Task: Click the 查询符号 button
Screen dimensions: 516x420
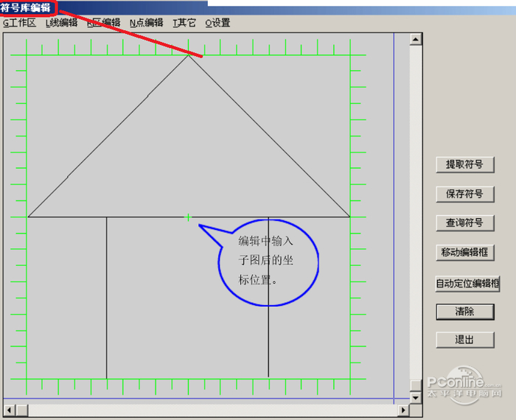Action: [x=464, y=223]
